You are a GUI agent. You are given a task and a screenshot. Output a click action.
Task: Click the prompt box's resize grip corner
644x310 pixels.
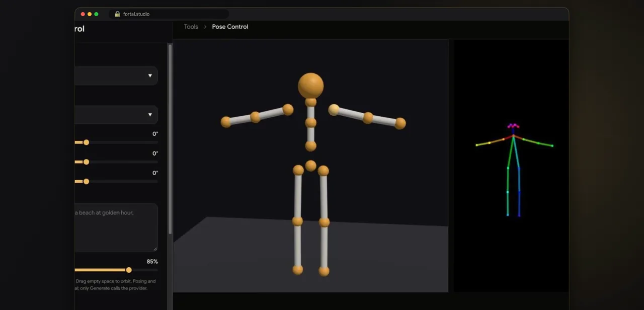pyautogui.click(x=155, y=249)
